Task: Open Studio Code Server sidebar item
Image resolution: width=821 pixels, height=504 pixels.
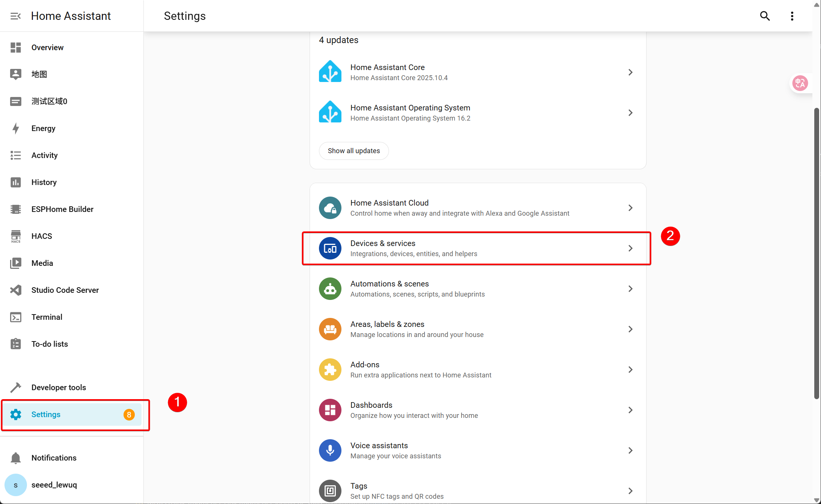Action: [x=65, y=290]
